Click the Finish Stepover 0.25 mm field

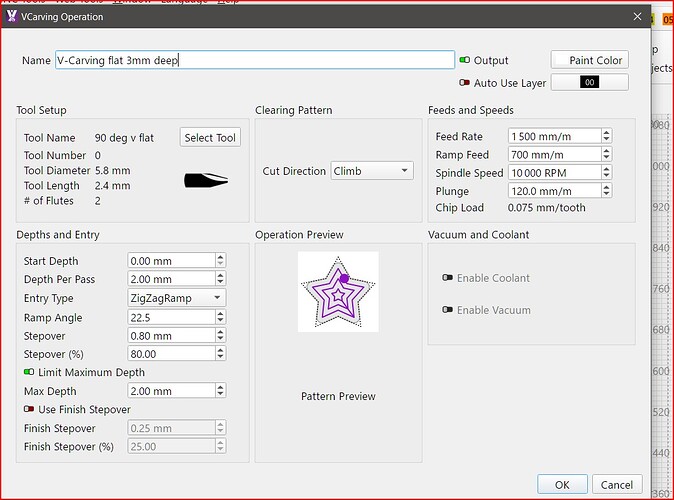coord(172,428)
